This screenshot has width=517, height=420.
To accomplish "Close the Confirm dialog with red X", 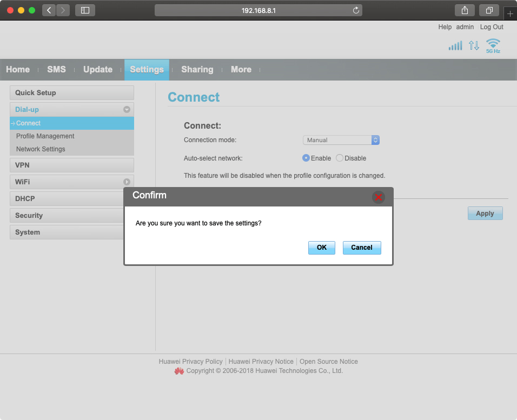I will 379,197.
